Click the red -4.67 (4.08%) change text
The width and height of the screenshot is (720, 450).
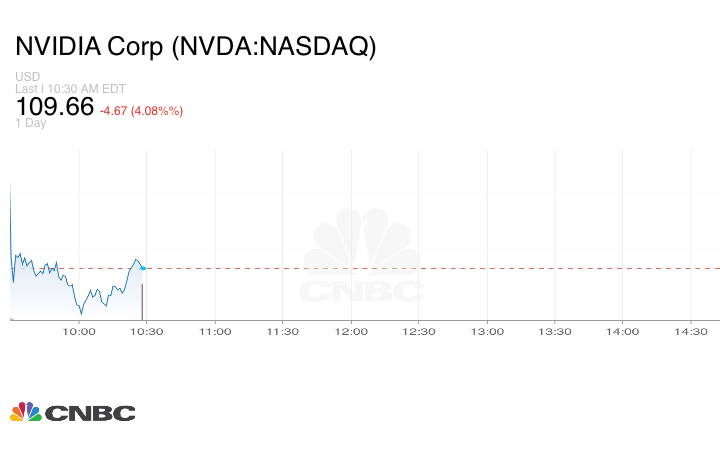click(x=141, y=110)
